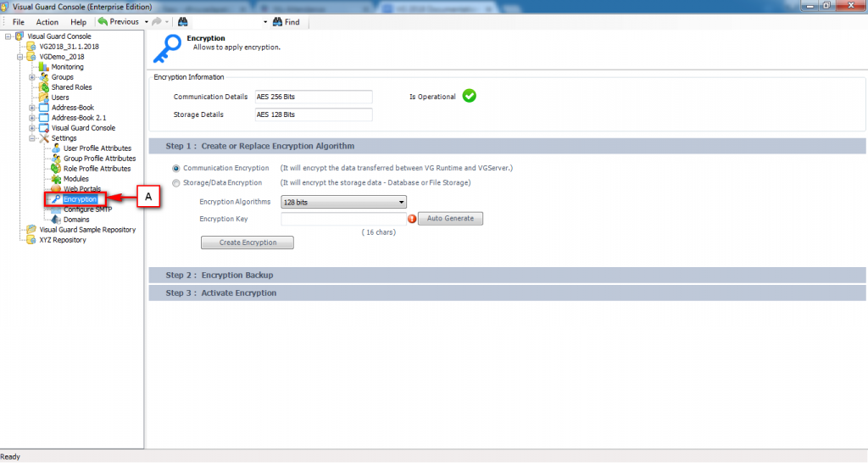Click the Encryption Key input field

[343, 219]
